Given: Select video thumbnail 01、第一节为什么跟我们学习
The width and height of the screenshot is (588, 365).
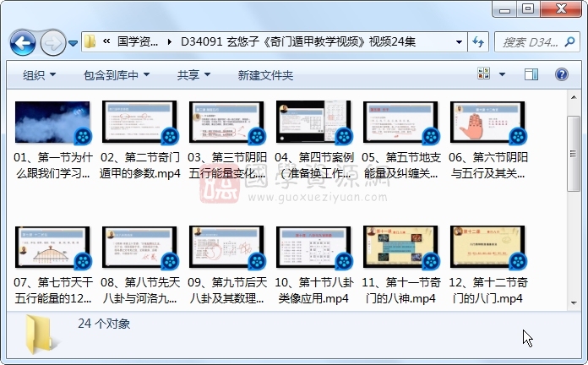Looking at the screenshot, I should click(53, 123).
